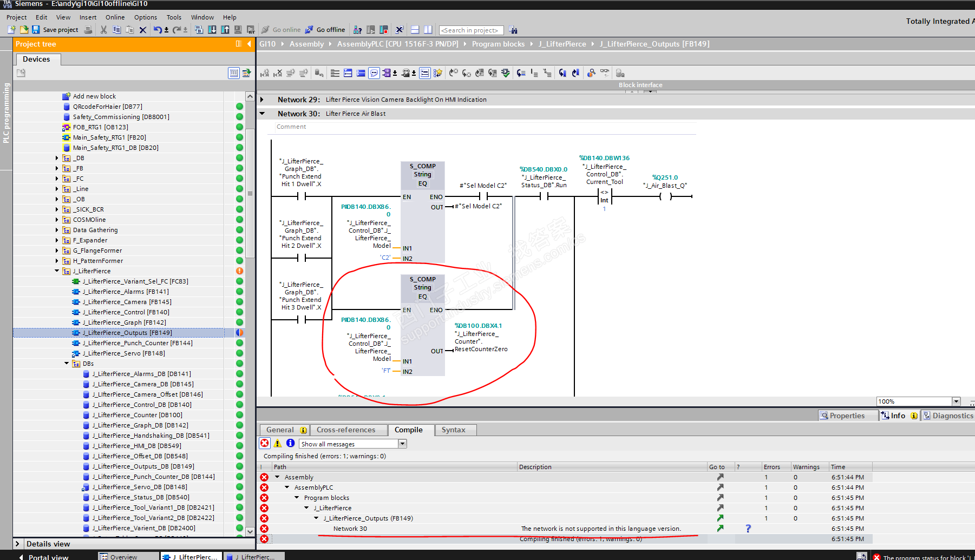975x560 pixels.
Task: Open the zoom level 100% dropdown
Action: click(x=956, y=401)
